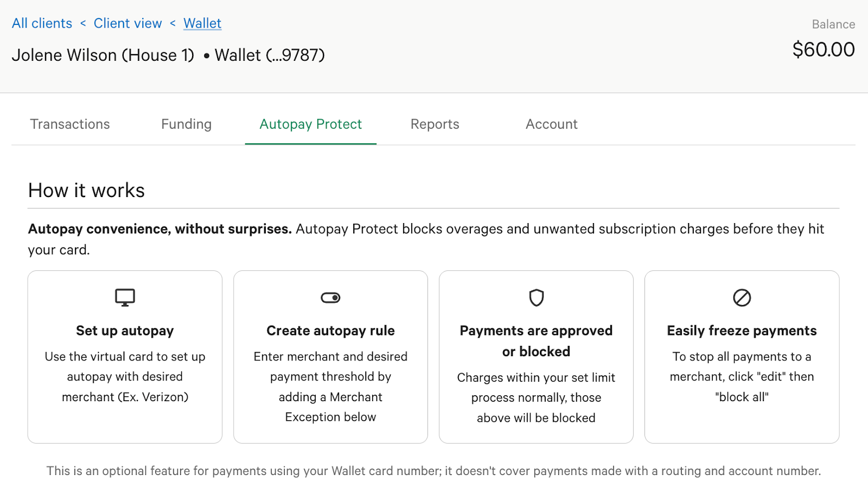Viewport: 868px width, 500px height.
Task: Click the Easily freeze payments card heading
Action: pyautogui.click(x=742, y=331)
